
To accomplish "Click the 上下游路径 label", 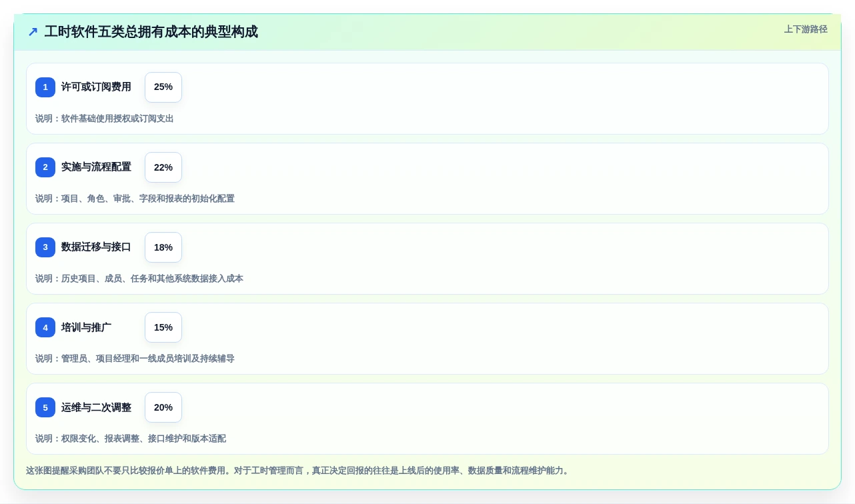I will (806, 29).
